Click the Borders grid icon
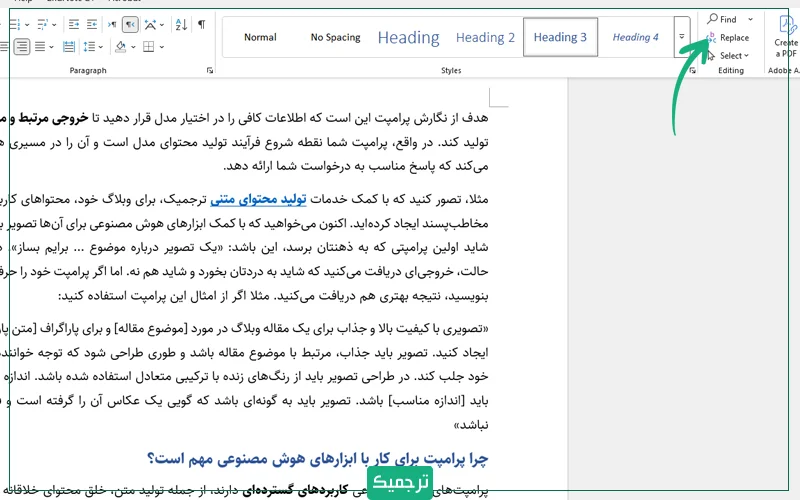800x500 pixels. point(148,46)
